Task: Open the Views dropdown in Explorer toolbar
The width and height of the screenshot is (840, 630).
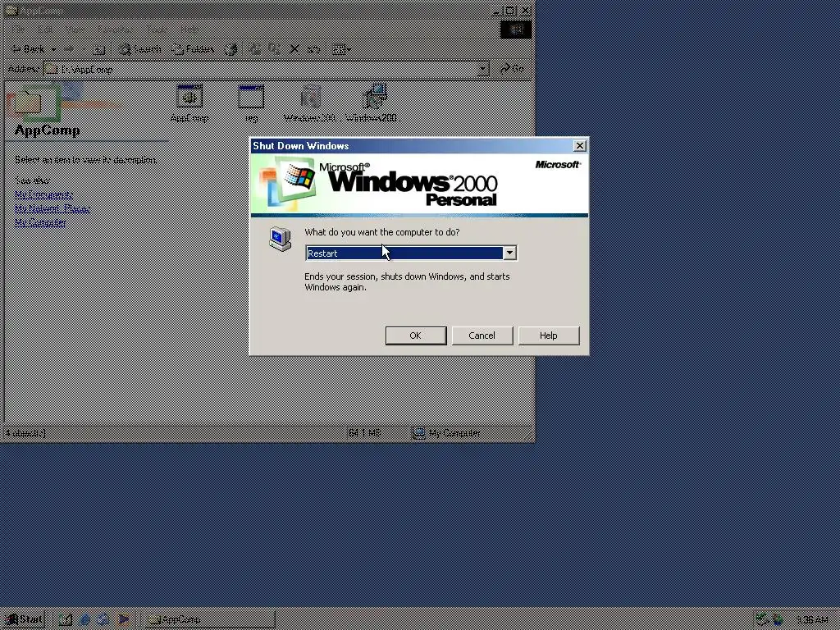Action: [342, 49]
